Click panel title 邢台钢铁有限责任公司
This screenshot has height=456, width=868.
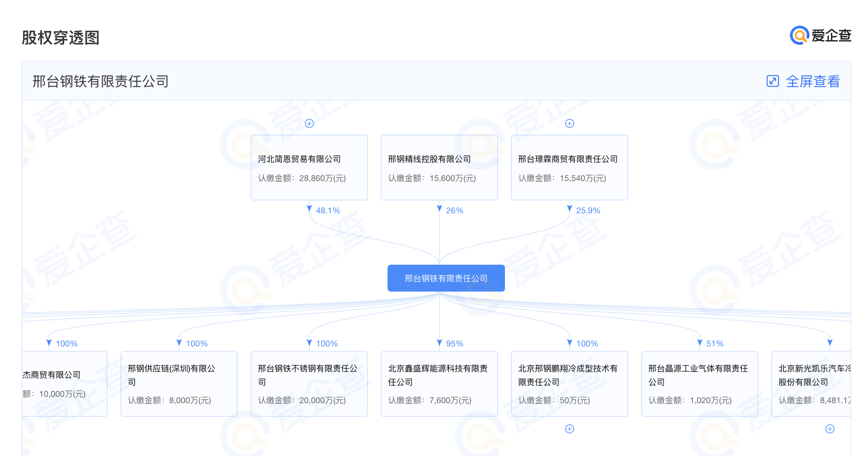(100, 81)
